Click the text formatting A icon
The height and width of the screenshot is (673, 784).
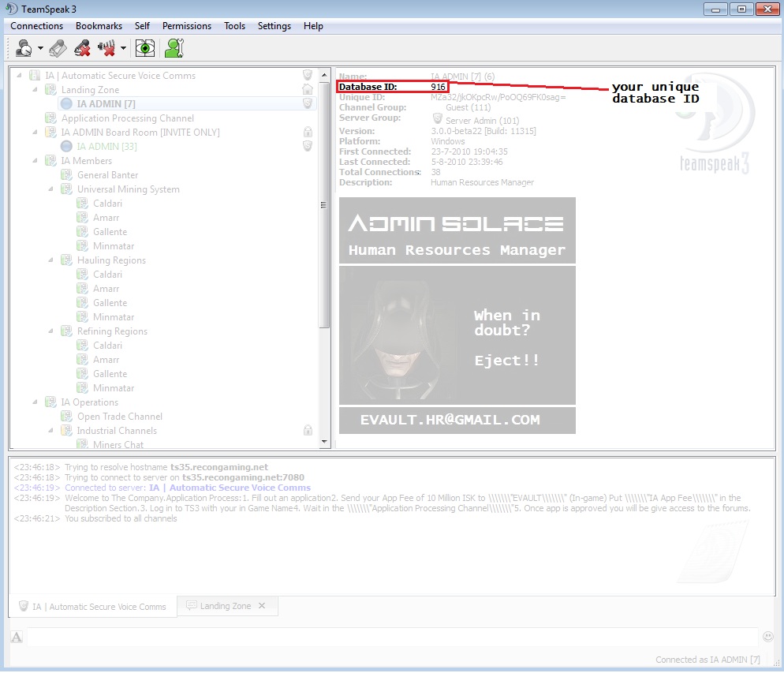click(17, 637)
